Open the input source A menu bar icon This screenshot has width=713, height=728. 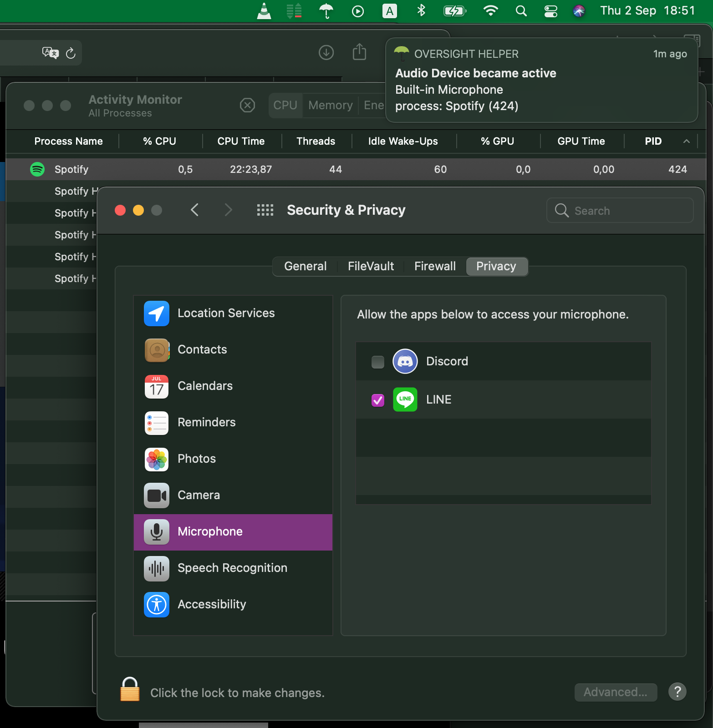click(390, 11)
